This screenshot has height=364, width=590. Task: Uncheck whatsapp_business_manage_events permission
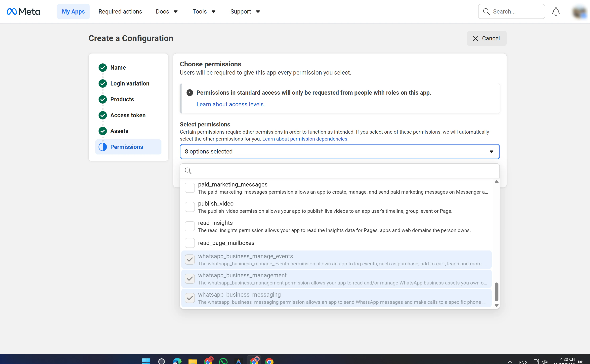(x=190, y=259)
